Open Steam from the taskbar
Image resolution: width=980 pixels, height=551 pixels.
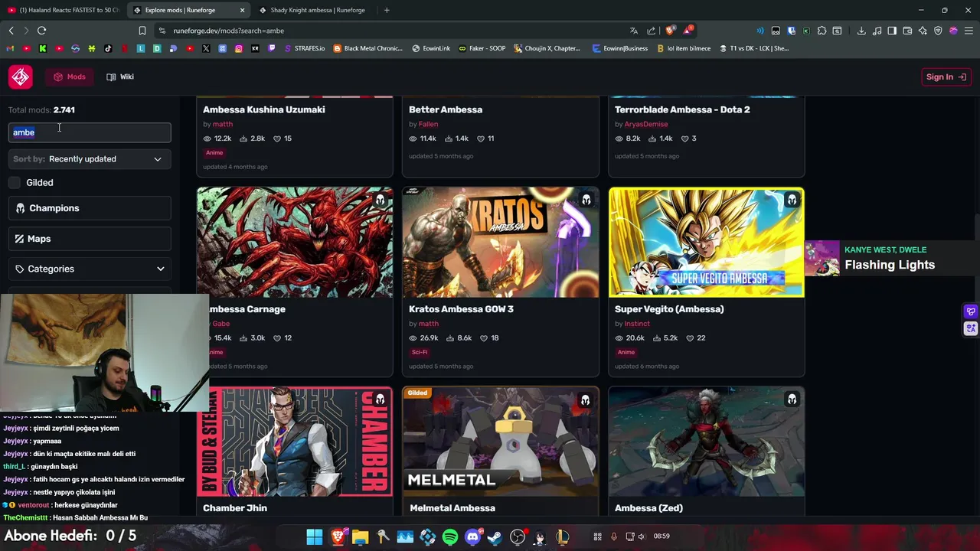pyautogui.click(x=495, y=537)
